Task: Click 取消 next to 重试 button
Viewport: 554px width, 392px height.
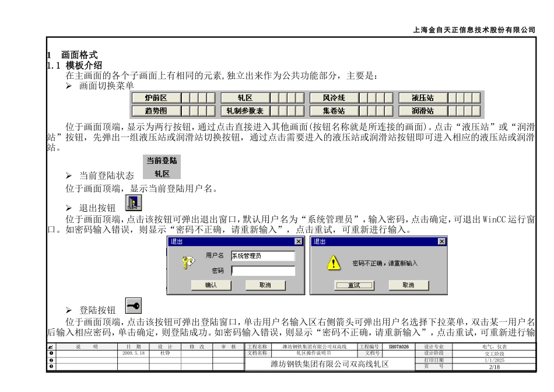Action: coord(408,285)
